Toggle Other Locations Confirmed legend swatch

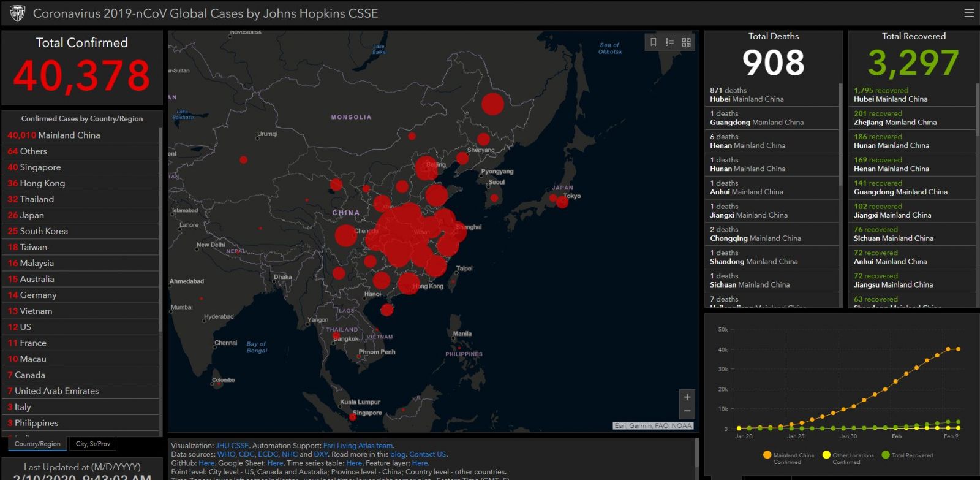[x=826, y=455]
